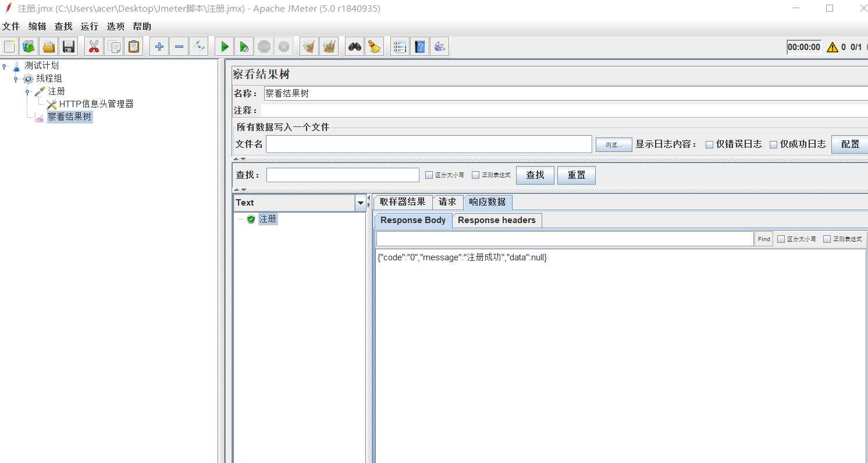Click the 查找 search button
Screen dimensions: 868x463
[x=535, y=175]
